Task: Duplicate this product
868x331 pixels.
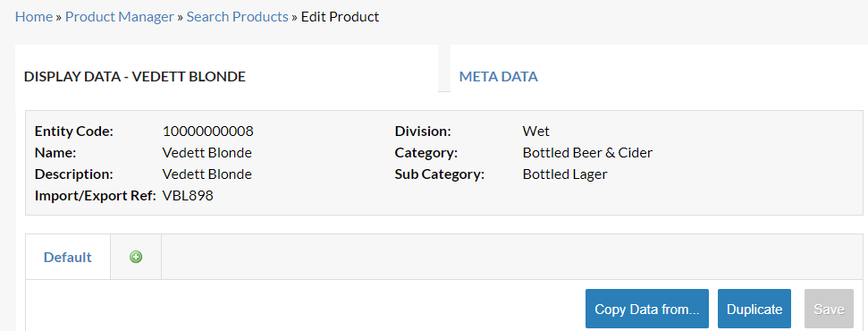Action: coord(754,309)
